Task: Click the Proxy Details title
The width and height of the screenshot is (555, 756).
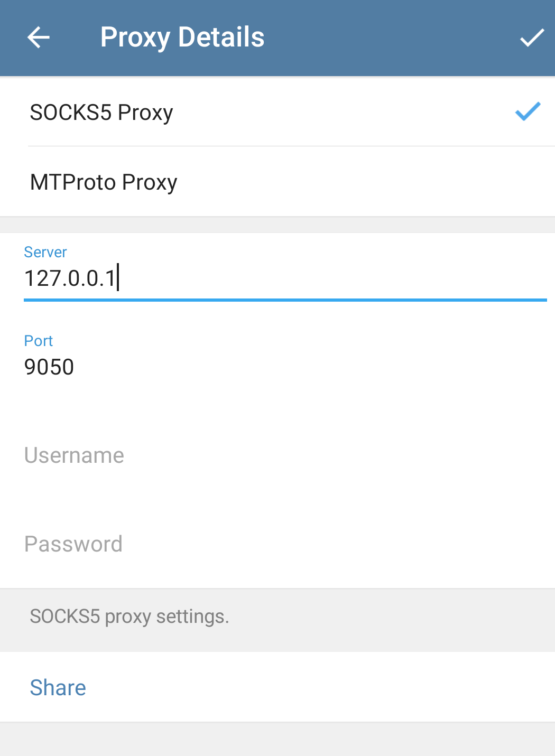Action: tap(182, 38)
